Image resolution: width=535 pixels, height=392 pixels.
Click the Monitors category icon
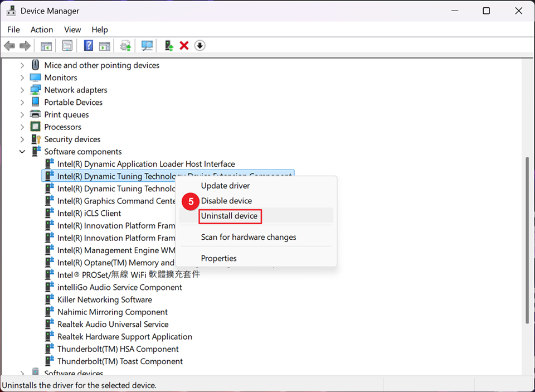[35, 78]
